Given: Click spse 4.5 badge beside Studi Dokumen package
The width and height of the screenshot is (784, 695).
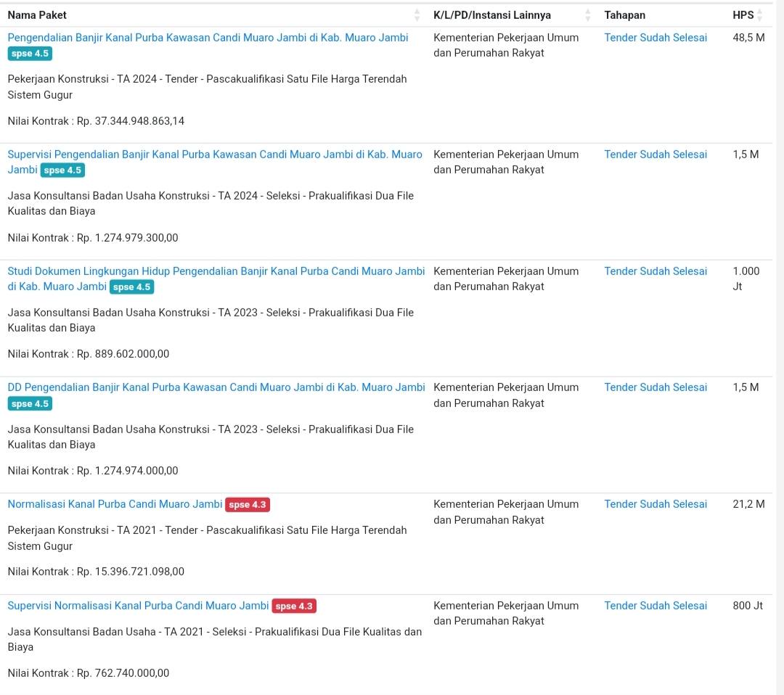Looking at the screenshot, I should click(x=132, y=287).
